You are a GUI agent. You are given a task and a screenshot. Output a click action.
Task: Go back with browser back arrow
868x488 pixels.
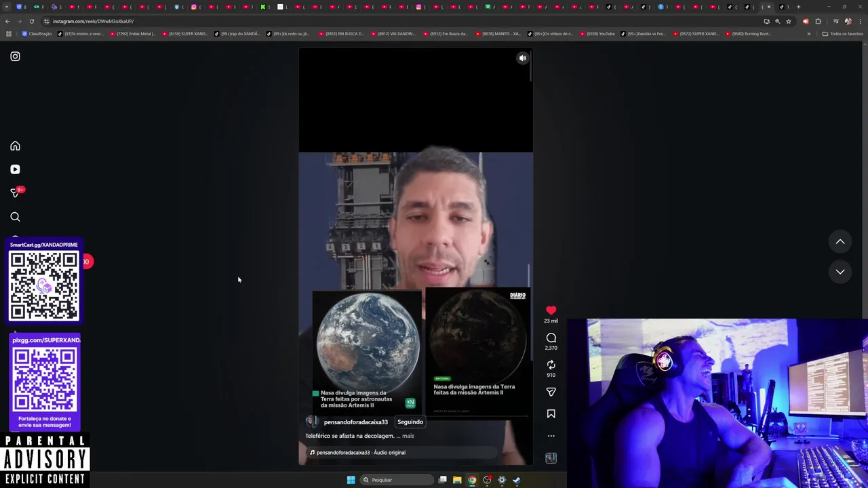coord(7,21)
